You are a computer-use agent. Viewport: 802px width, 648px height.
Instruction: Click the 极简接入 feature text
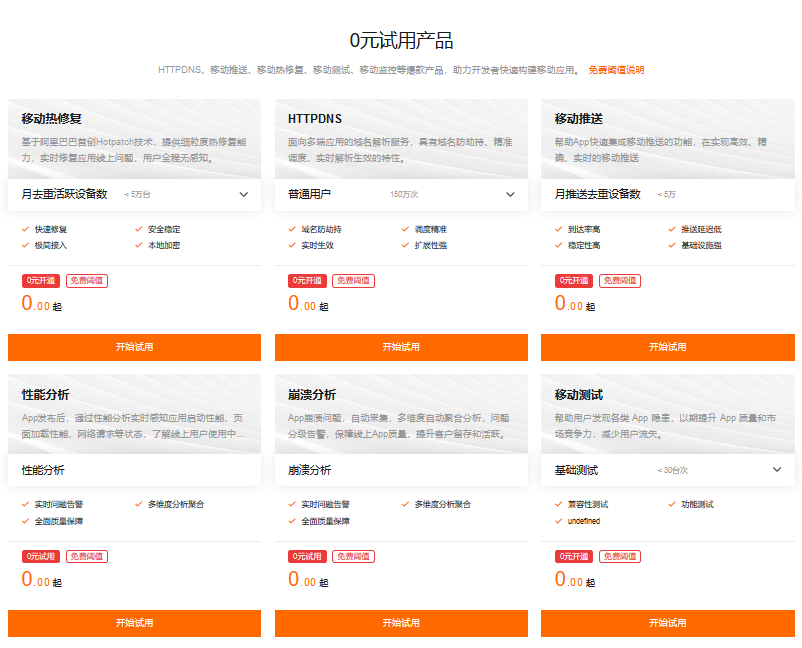coord(51,245)
